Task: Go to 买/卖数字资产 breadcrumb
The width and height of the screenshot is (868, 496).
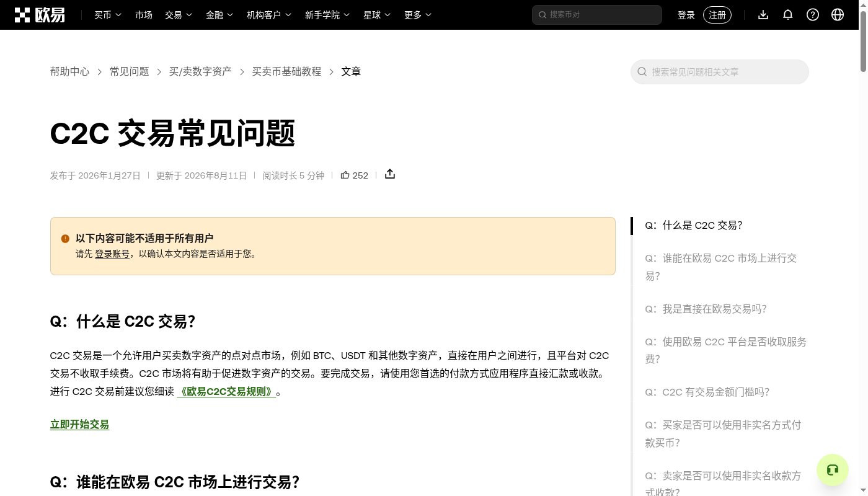Action: coord(200,72)
